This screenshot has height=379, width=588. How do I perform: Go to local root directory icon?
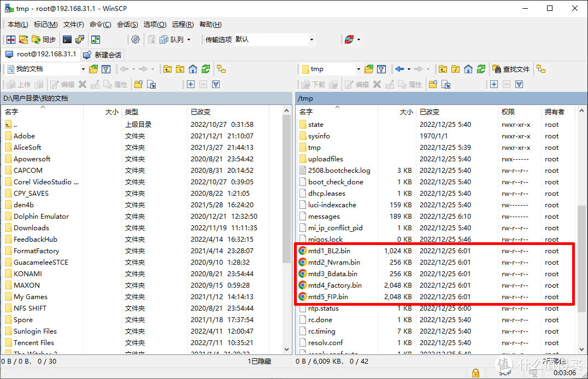pyautogui.click(x=180, y=69)
